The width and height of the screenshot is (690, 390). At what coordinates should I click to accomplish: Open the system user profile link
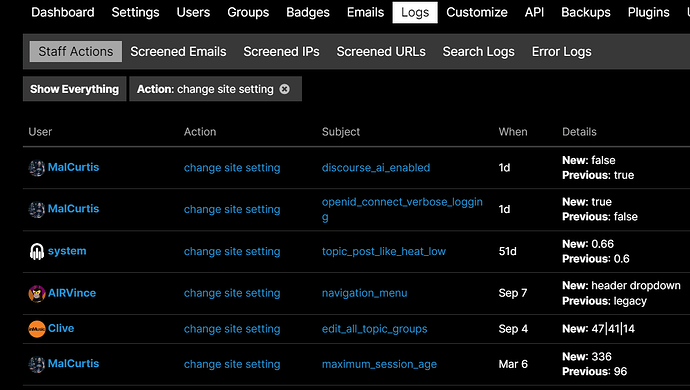pyautogui.click(x=67, y=251)
